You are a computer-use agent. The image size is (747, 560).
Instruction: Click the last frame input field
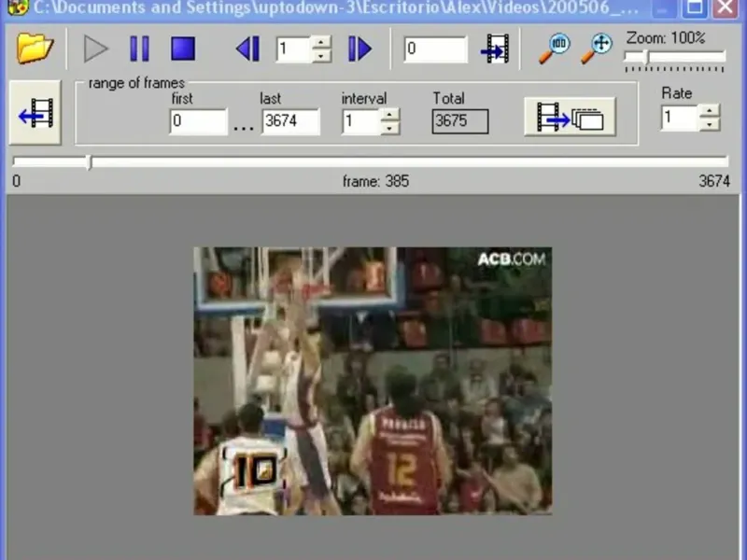(290, 121)
